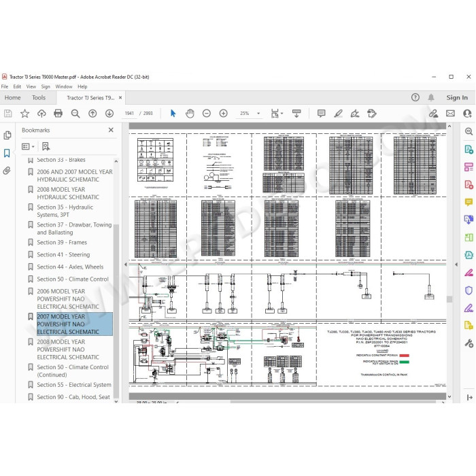The width and height of the screenshot is (476, 476).
Task: Zoom in with the plus circle icon
Action: [224, 114]
